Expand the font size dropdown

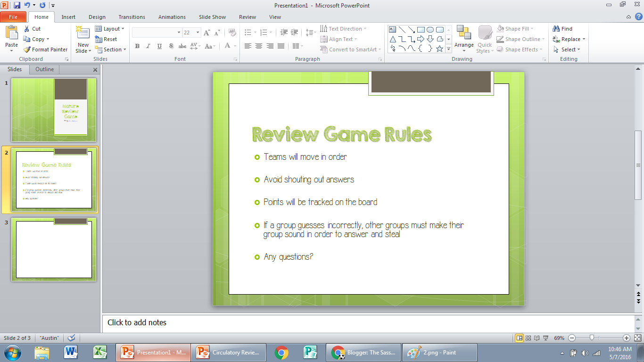click(x=198, y=32)
